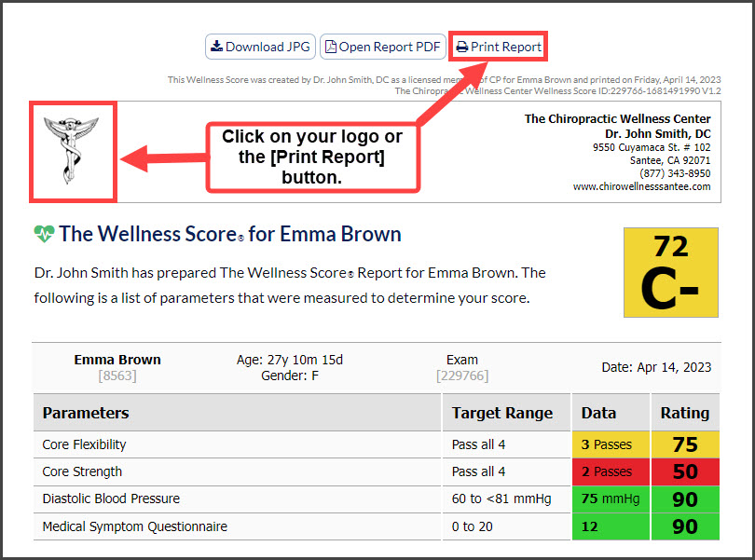Select the Core Strength row
The height and width of the screenshot is (560, 755).
point(377,471)
